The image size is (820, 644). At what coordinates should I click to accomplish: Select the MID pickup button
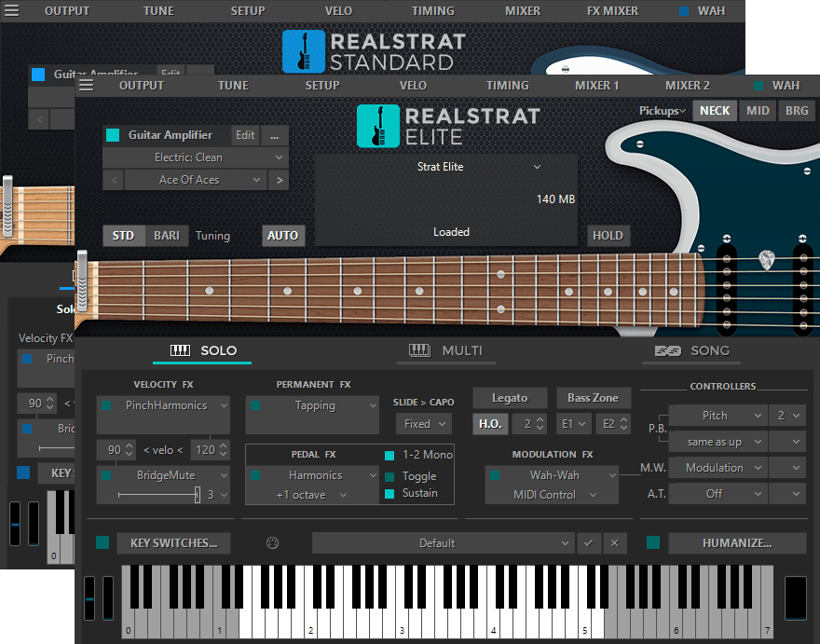(758, 110)
